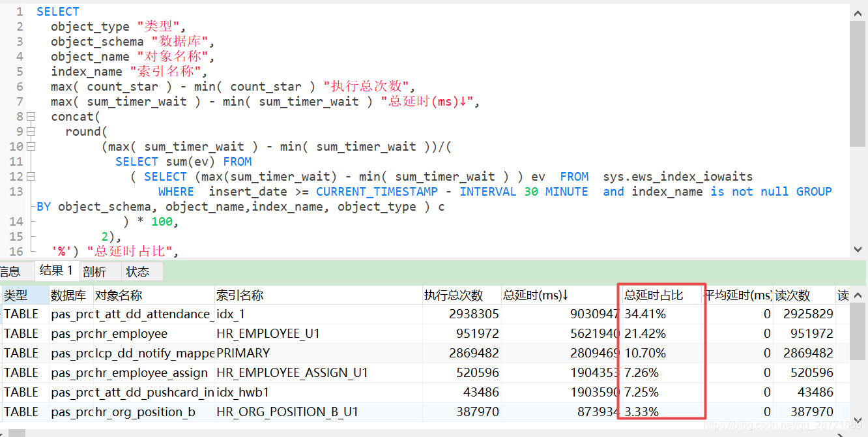Select the t_att_dd_pushcard object cell
Screen dimensions: 868x437
[x=154, y=393]
